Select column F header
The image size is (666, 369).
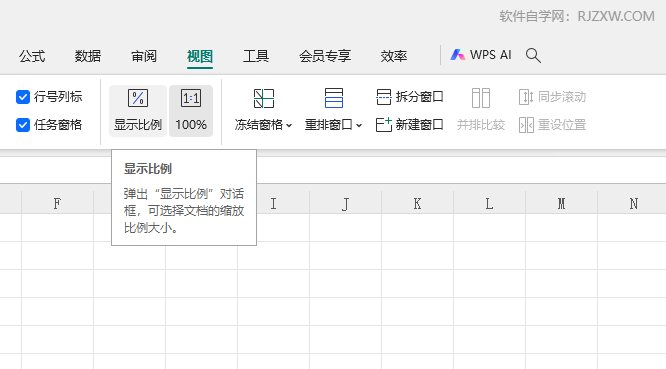pos(57,203)
